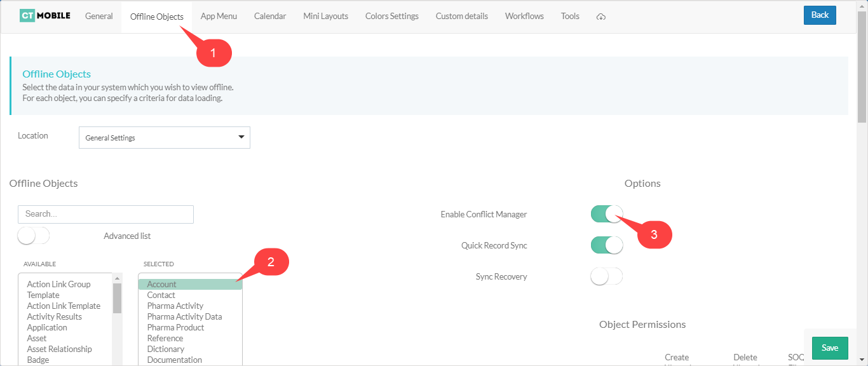Click the CT Mobile logo
This screenshot has height=366, width=868.
(x=45, y=16)
